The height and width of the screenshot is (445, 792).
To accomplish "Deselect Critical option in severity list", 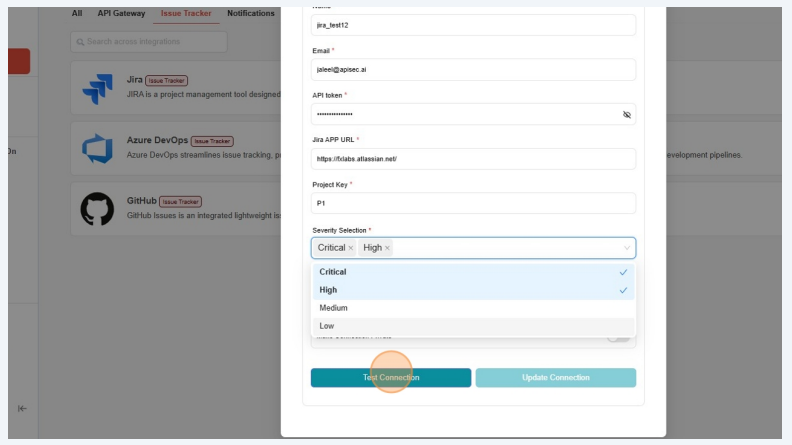I will [x=473, y=272].
